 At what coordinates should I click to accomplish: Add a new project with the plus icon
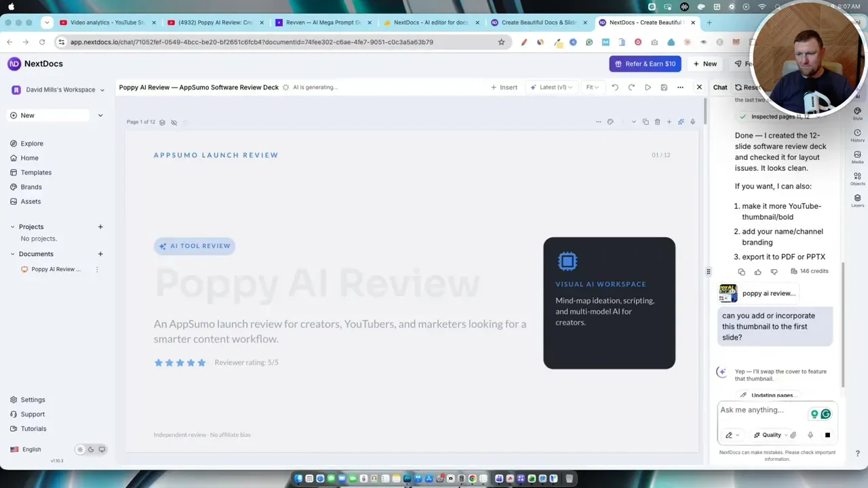100,227
